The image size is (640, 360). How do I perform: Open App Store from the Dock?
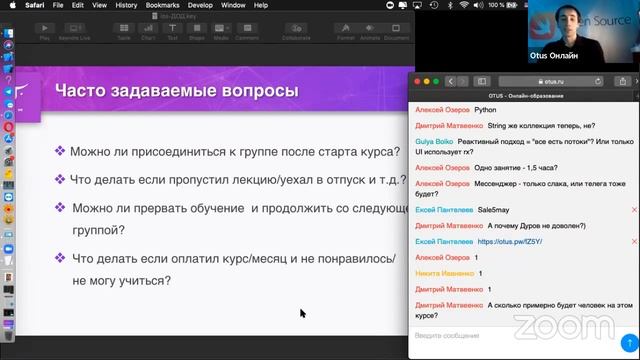8,139
